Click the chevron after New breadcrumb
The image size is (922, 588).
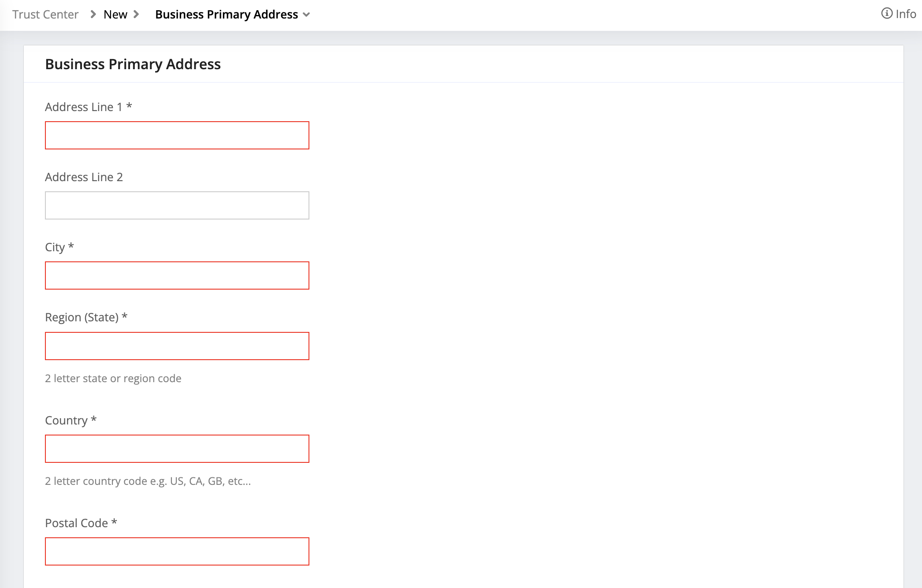pos(136,15)
